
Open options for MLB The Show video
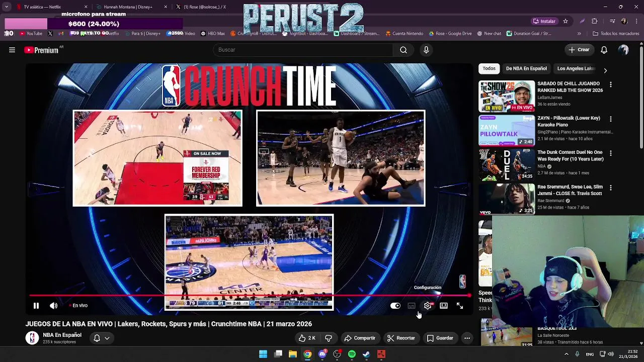tap(611, 85)
